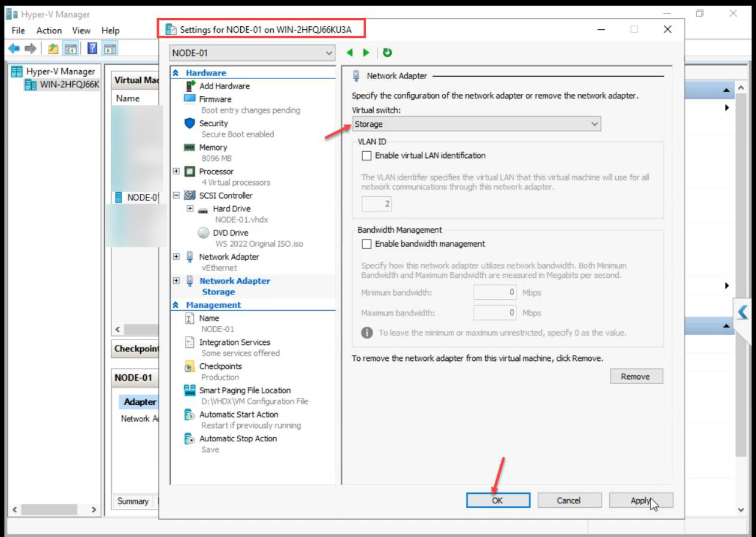
Task: Select the SCSI Controller icon
Action: (x=190, y=195)
